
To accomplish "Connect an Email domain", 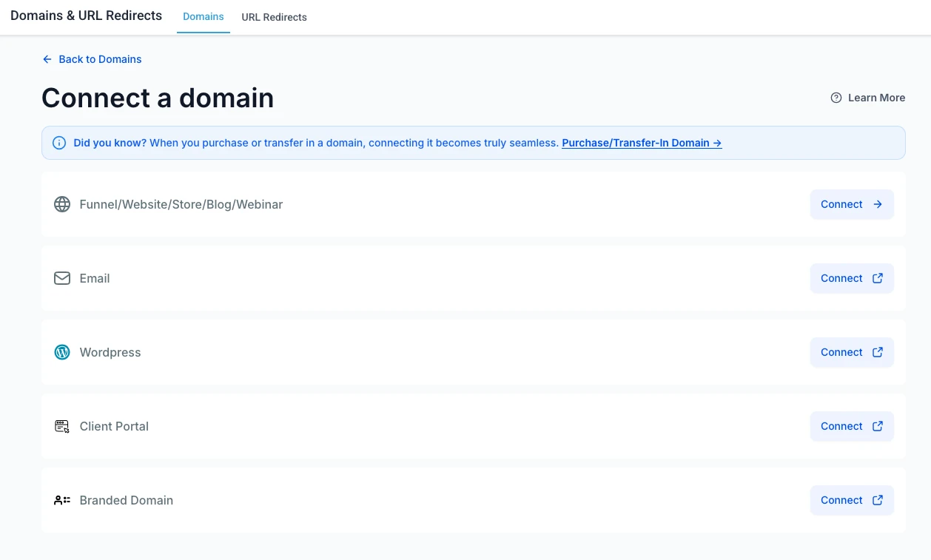I will point(852,278).
